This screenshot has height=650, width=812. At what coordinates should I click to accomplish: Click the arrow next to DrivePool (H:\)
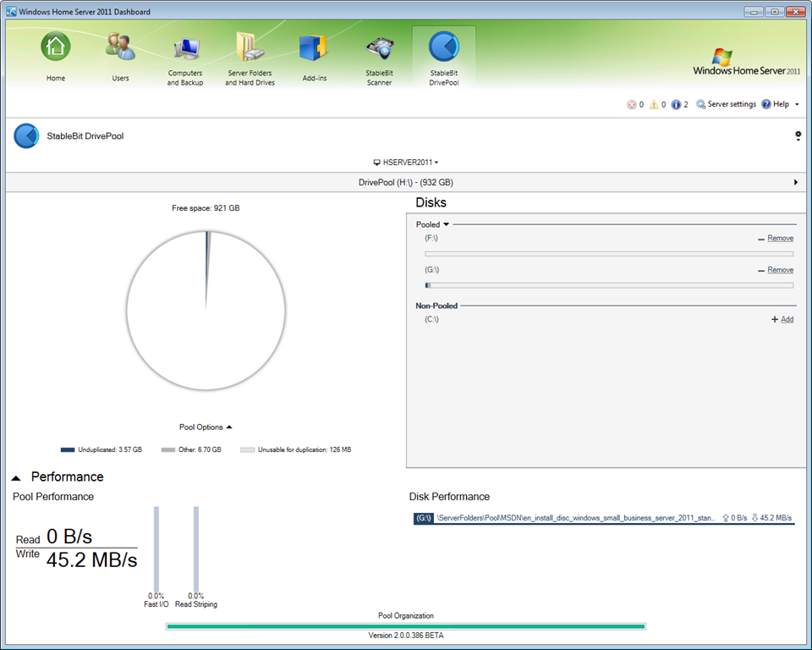click(795, 183)
